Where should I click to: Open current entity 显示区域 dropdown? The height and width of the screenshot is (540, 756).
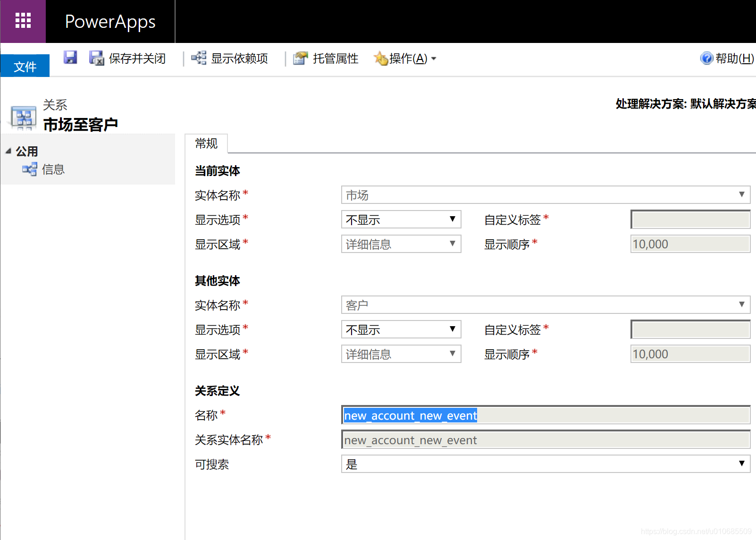(x=401, y=244)
